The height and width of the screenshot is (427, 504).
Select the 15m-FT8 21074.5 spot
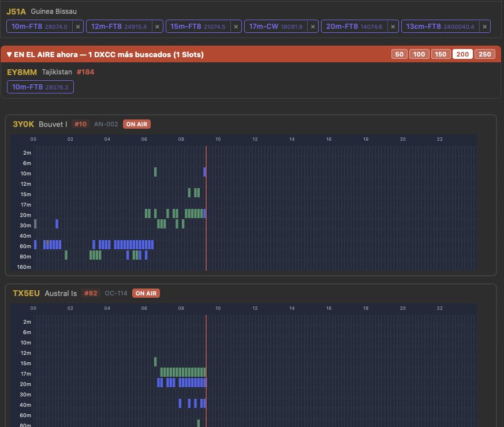click(198, 27)
